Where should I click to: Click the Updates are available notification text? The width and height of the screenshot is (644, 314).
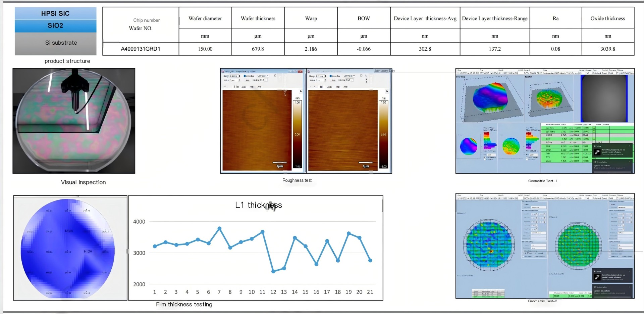click(602, 166)
